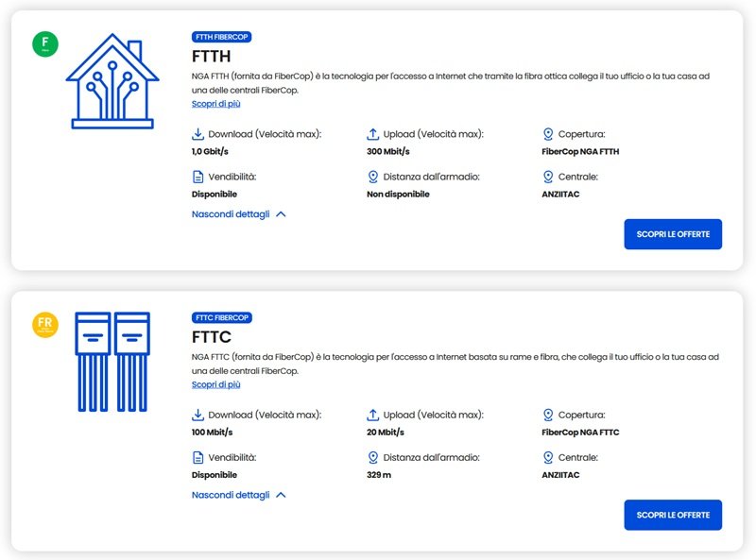This screenshot has width=756, height=560.
Task: Collapse FTTH details with Nascondi dettagli
Action: click(231, 214)
